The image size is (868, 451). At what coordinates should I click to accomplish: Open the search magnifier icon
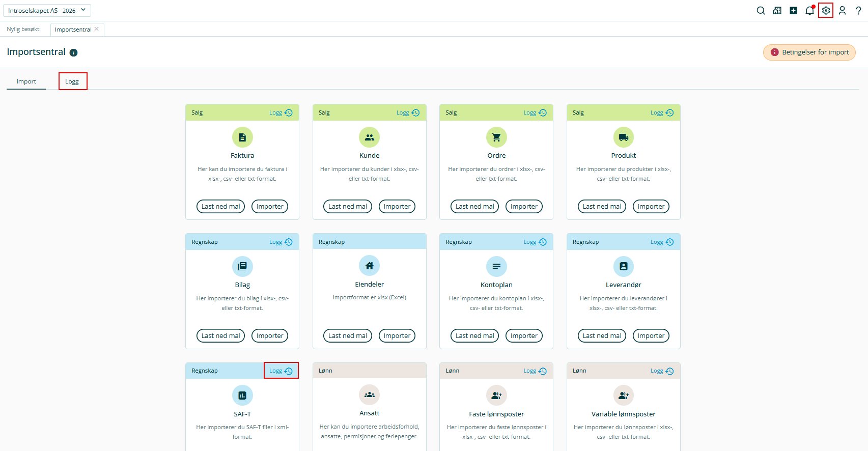pos(761,11)
